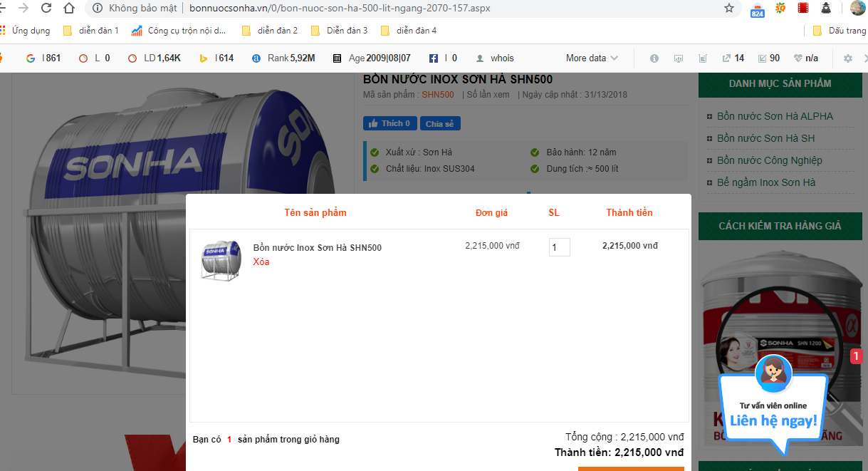Click the SEO toolbar info icon
868x471 pixels.
654,58
